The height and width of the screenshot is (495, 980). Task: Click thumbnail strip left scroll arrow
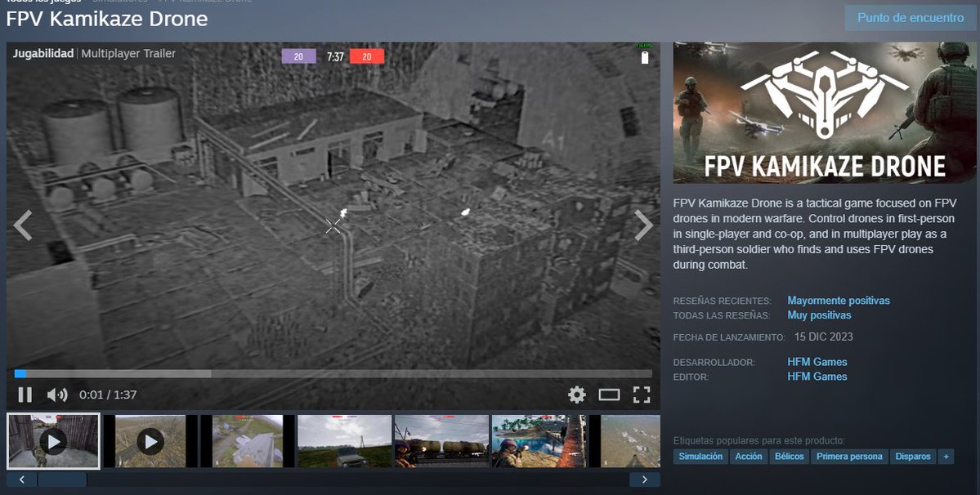[x=22, y=479]
